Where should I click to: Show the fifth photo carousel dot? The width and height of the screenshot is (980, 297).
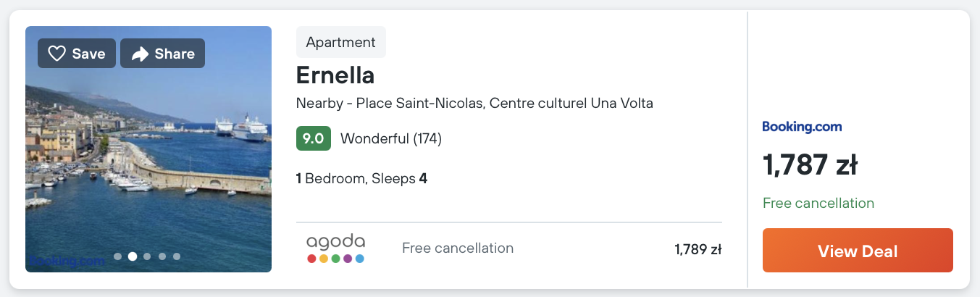tap(177, 256)
